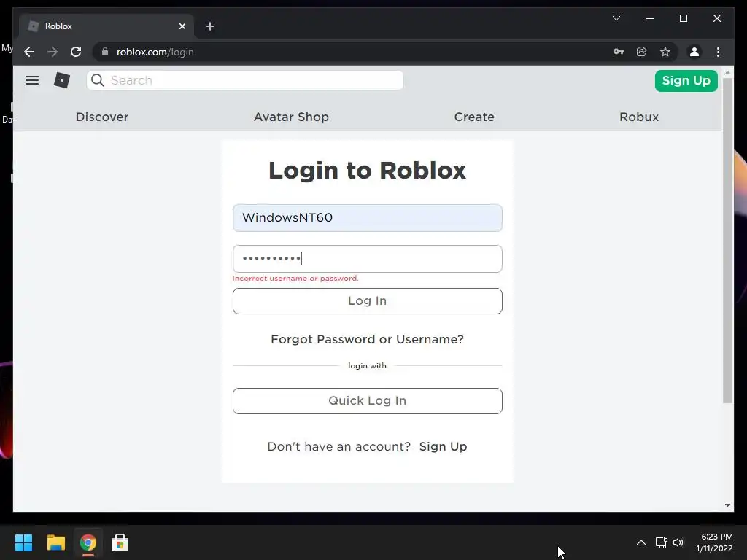Open the Chrome profile avatar icon
This screenshot has width=747, height=560.
click(x=694, y=52)
